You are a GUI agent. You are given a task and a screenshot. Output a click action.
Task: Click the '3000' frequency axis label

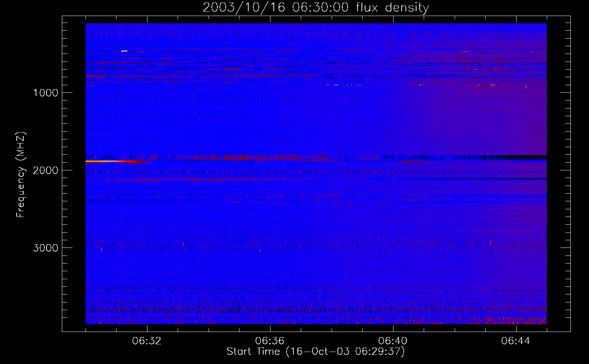(x=46, y=248)
